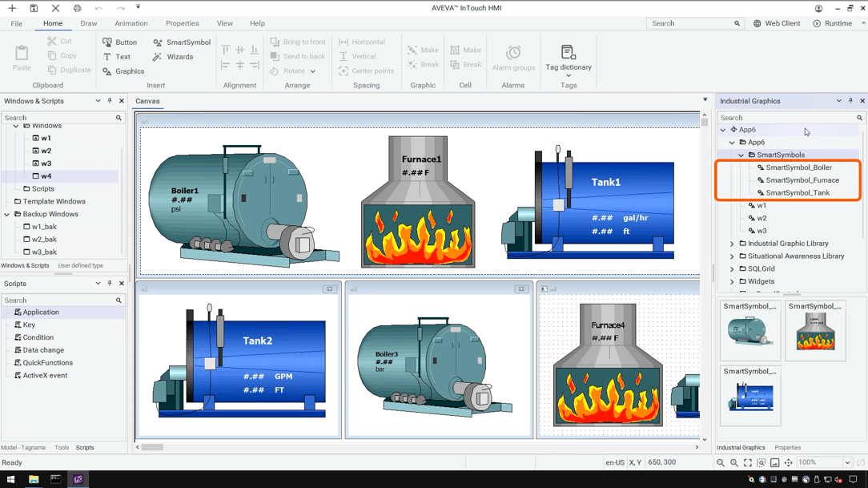868x488 pixels.
Task: Insert a Button from the ribbon
Action: (119, 42)
